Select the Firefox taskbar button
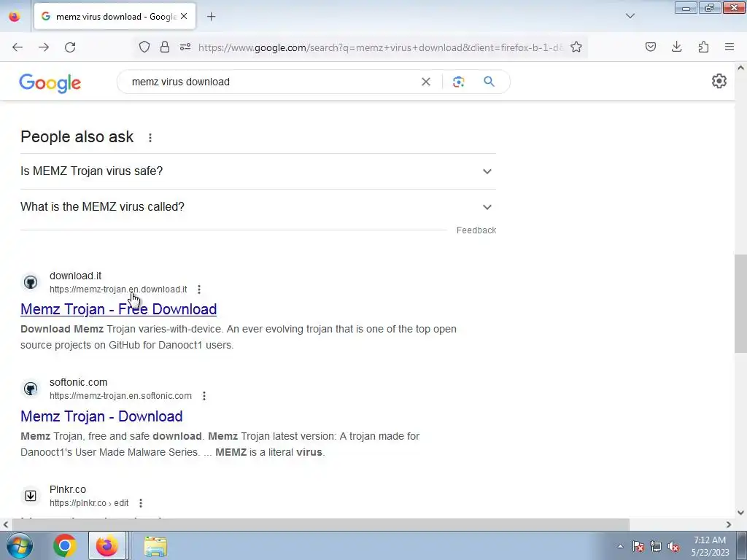 click(107, 545)
